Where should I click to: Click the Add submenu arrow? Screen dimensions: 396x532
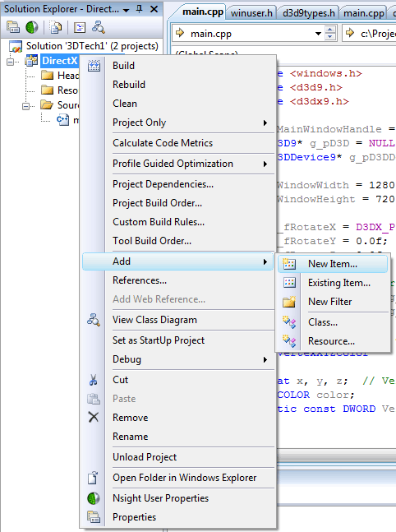pos(265,261)
